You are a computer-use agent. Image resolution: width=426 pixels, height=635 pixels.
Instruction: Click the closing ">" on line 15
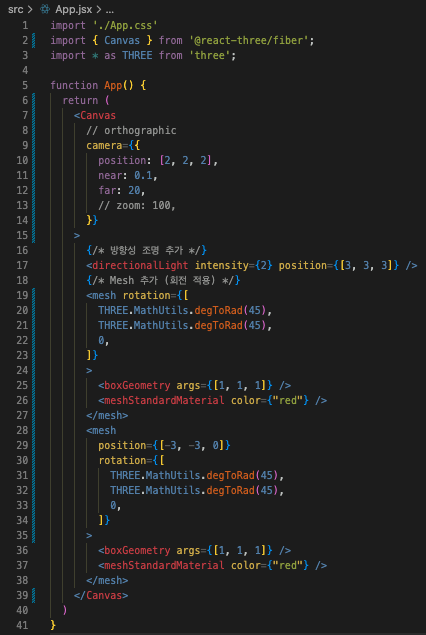77,235
